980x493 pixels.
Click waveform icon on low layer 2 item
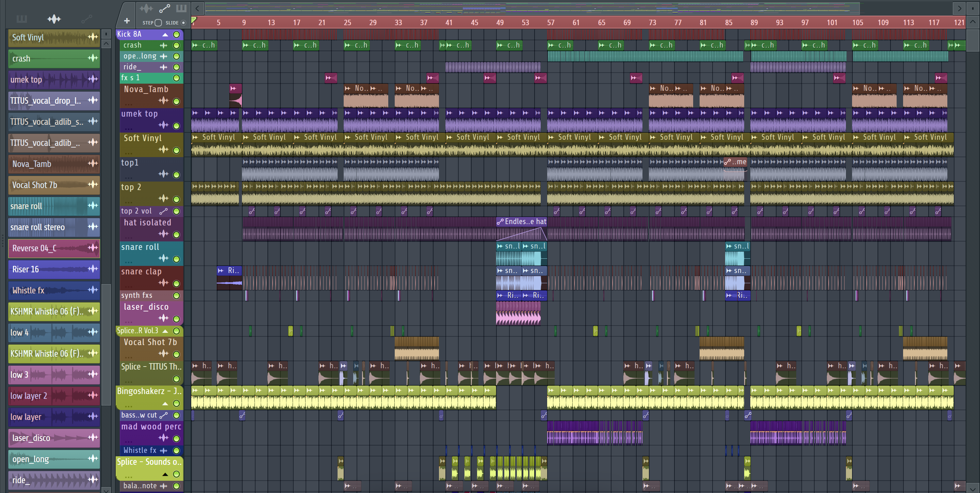click(93, 395)
